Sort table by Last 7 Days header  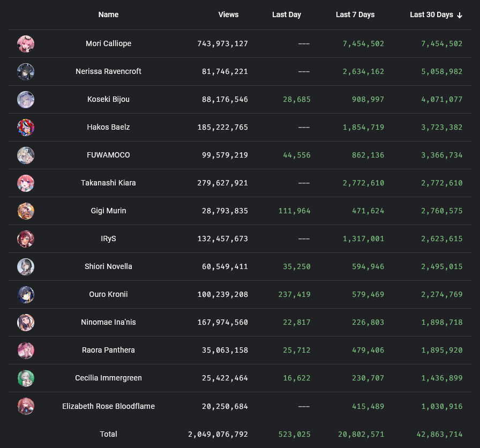click(355, 15)
